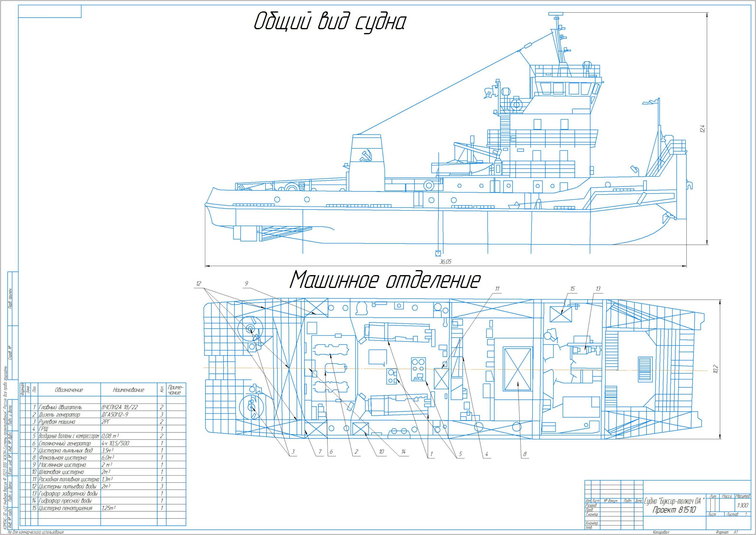Click the "4ч 10,5/500" value
756x535 pixels.
(115, 443)
